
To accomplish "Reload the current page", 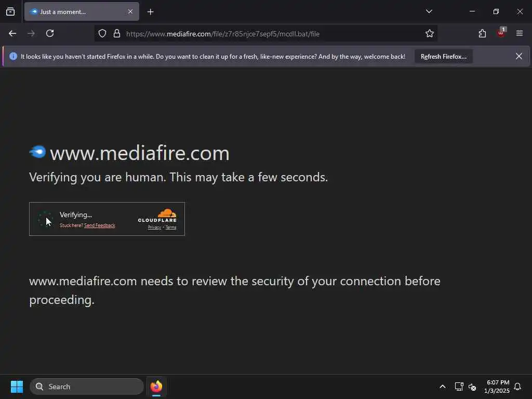I will pyautogui.click(x=50, y=33).
